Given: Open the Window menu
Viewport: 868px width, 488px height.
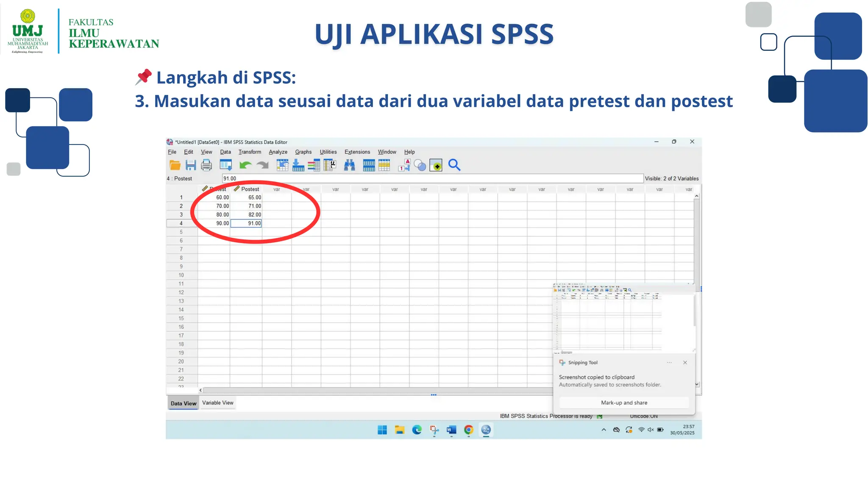Looking at the screenshot, I should coord(387,152).
